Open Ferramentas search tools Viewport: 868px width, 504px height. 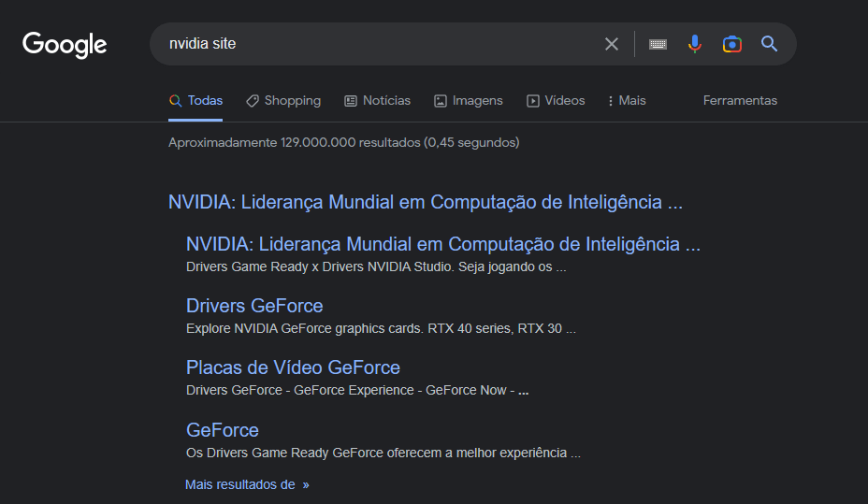point(740,101)
